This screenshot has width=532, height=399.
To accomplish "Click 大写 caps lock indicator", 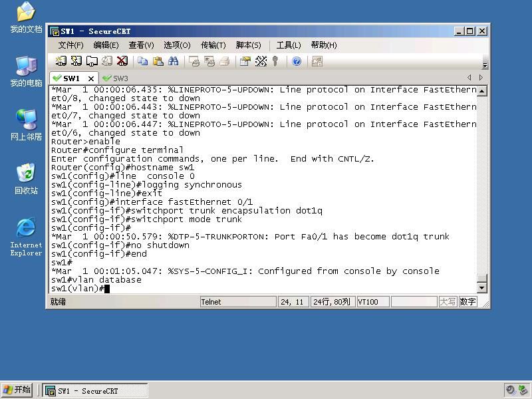I will 448,302.
